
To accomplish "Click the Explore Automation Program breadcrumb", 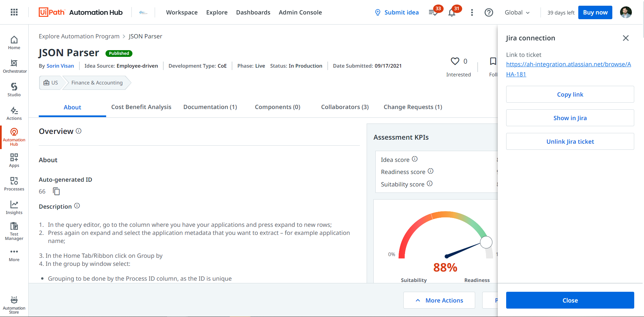I will pyautogui.click(x=79, y=36).
